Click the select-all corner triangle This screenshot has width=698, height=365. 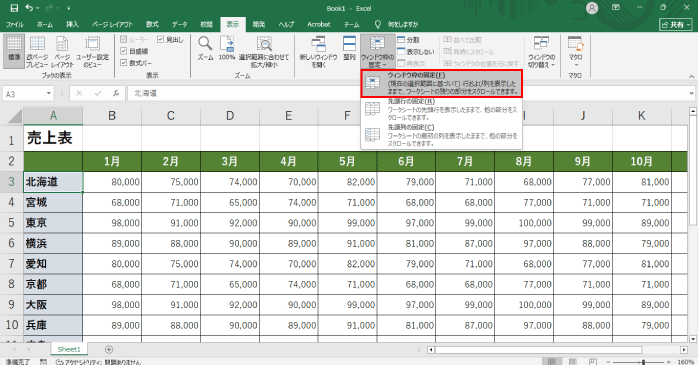point(14,116)
